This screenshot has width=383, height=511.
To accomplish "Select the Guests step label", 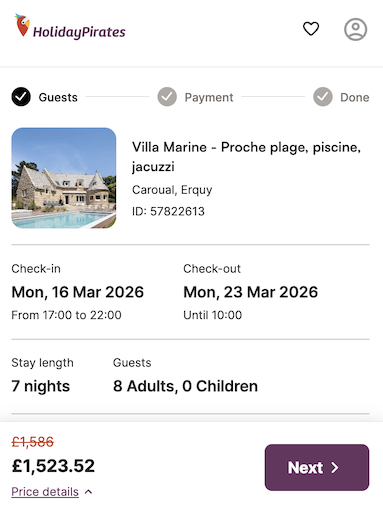I will (x=58, y=97).
